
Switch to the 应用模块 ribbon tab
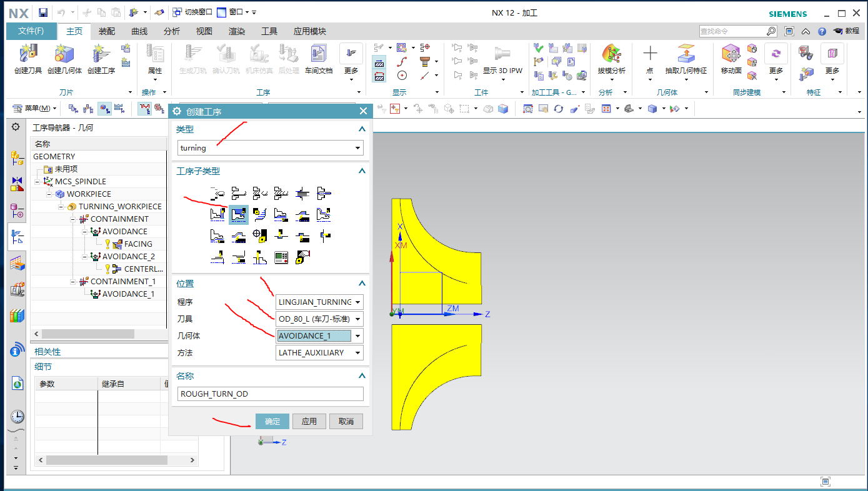point(310,31)
